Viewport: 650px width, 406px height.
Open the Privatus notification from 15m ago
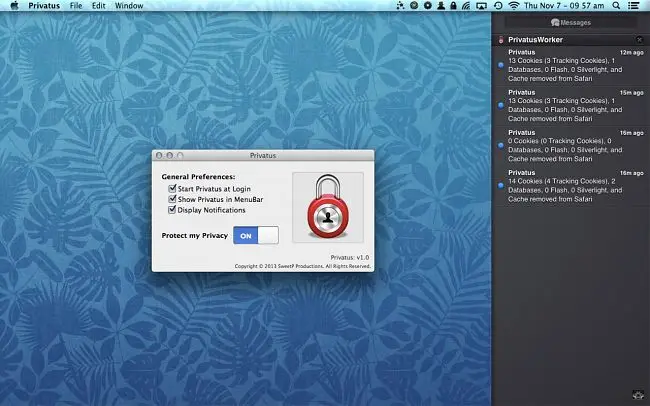tap(571, 106)
